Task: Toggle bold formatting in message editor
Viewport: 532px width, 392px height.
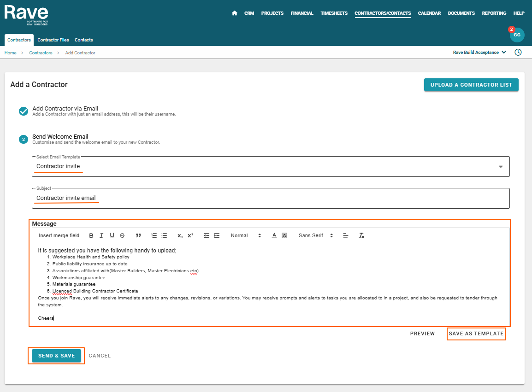Action: [91, 235]
